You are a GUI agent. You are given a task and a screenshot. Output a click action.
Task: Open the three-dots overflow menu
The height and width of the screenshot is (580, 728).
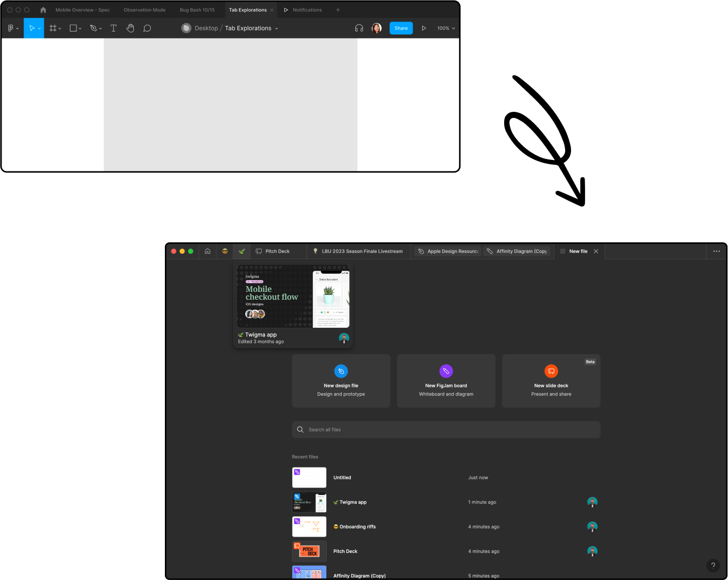[716, 251]
